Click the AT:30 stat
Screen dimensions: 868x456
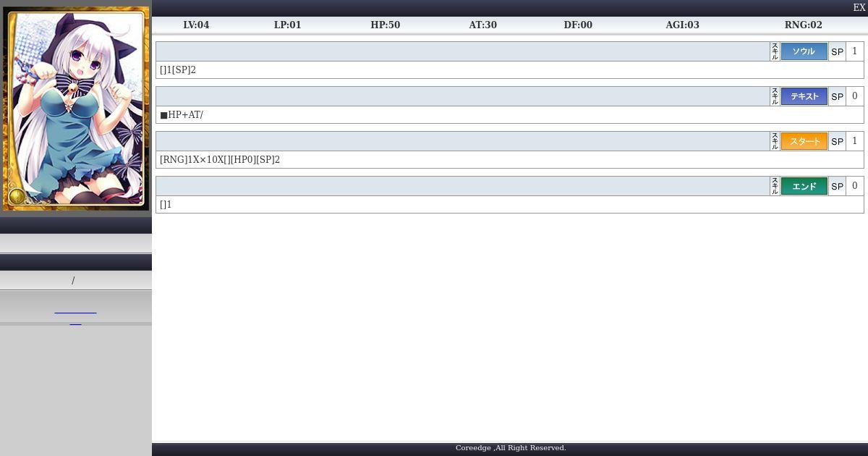482,25
